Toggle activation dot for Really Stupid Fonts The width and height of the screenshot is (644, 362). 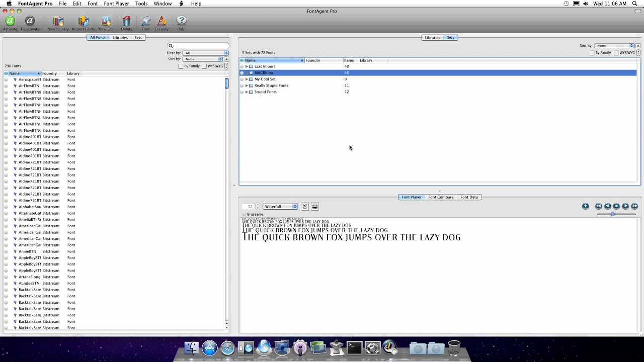pos(242,85)
